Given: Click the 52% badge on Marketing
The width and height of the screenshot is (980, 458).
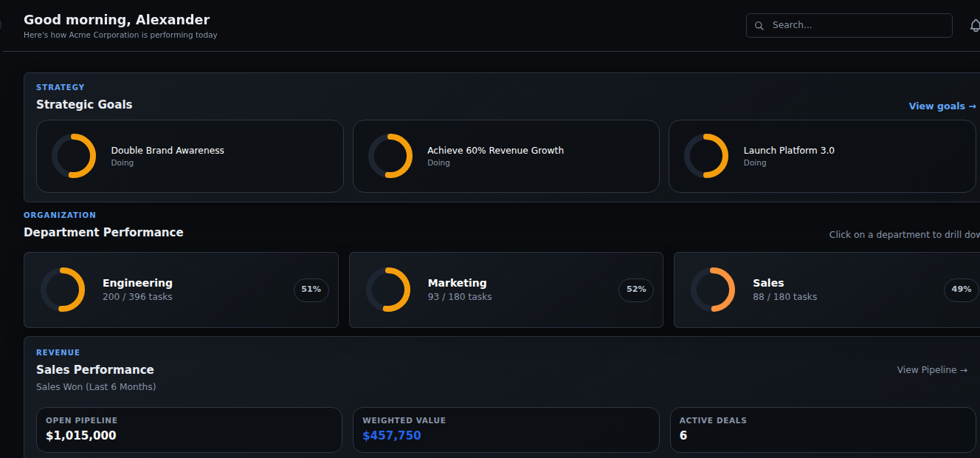Looking at the screenshot, I should [x=636, y=290].
